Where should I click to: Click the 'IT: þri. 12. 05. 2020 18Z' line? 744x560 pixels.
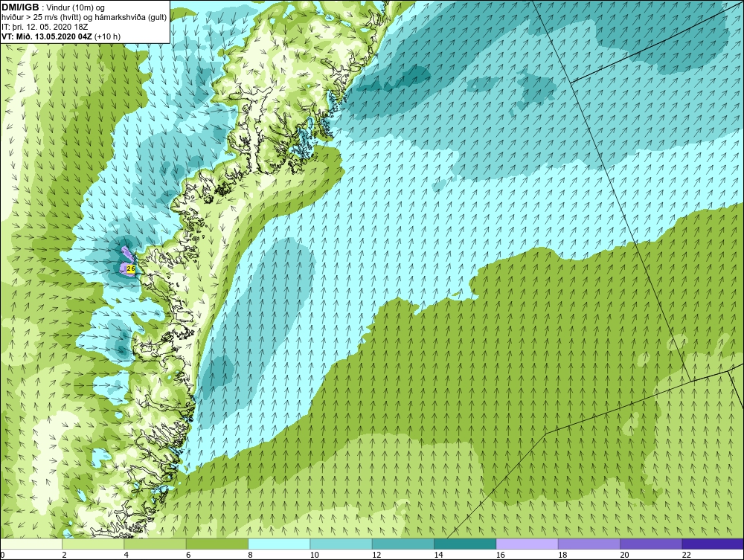pos(45,27)
